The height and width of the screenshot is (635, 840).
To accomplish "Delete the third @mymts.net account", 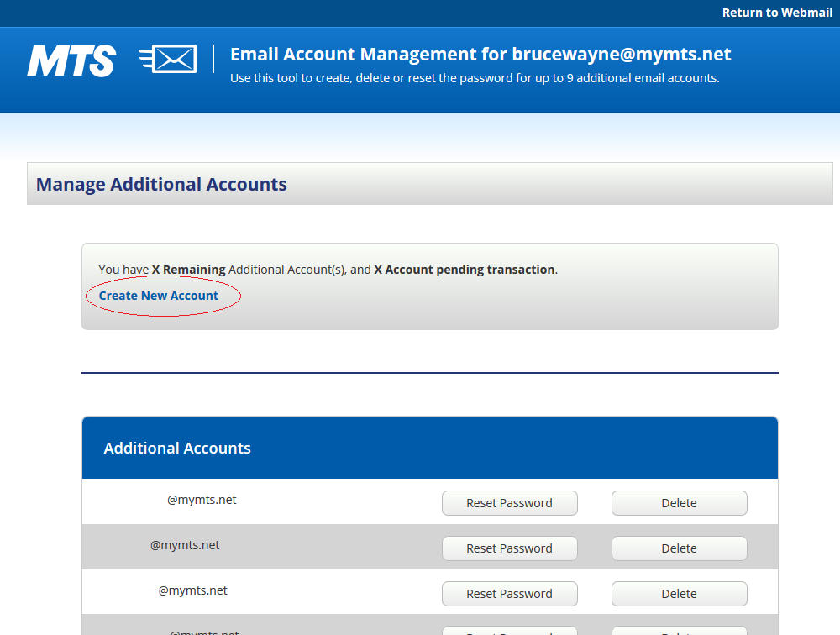I will [x=680, y=594].
